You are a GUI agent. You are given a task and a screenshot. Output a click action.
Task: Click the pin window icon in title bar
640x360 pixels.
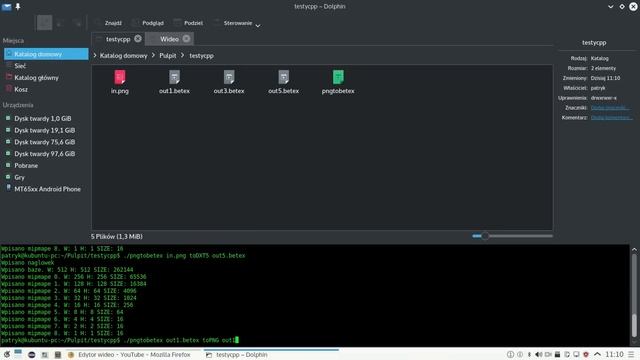18,7
